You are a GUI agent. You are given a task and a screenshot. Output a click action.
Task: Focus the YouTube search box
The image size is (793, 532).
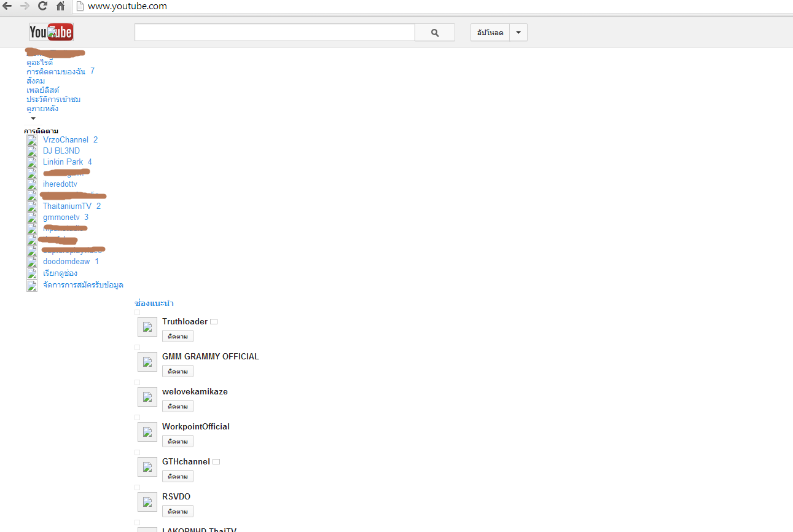(275, 33)
